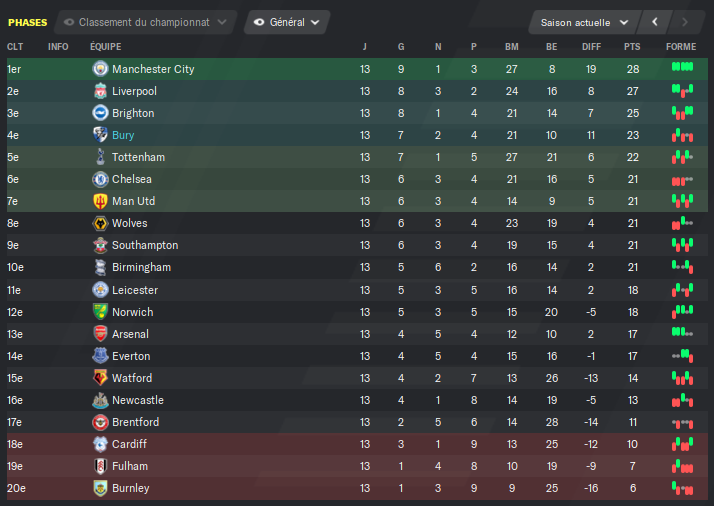This screenshot has width=714, height=506.
Task: Open the Norwich badge icon
Action: 100,312
